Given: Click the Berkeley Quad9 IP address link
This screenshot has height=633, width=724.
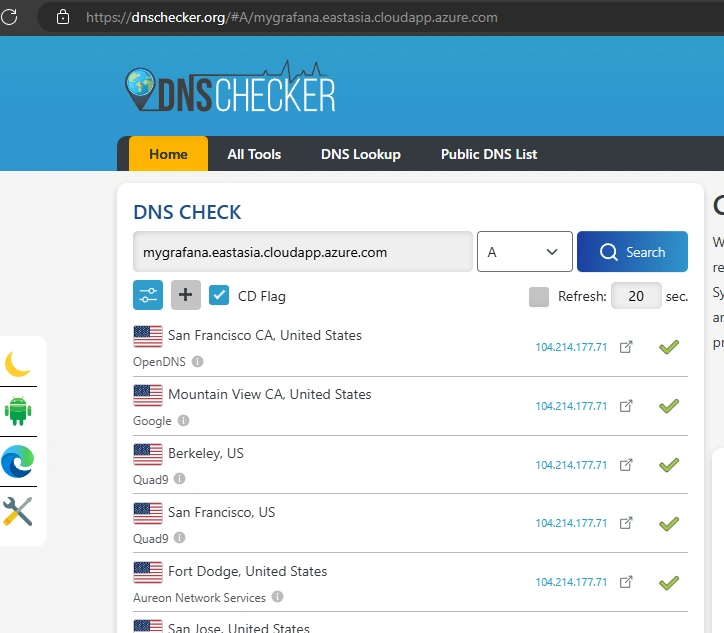Looking at the screenshot, I should click(x=571, y=465).
